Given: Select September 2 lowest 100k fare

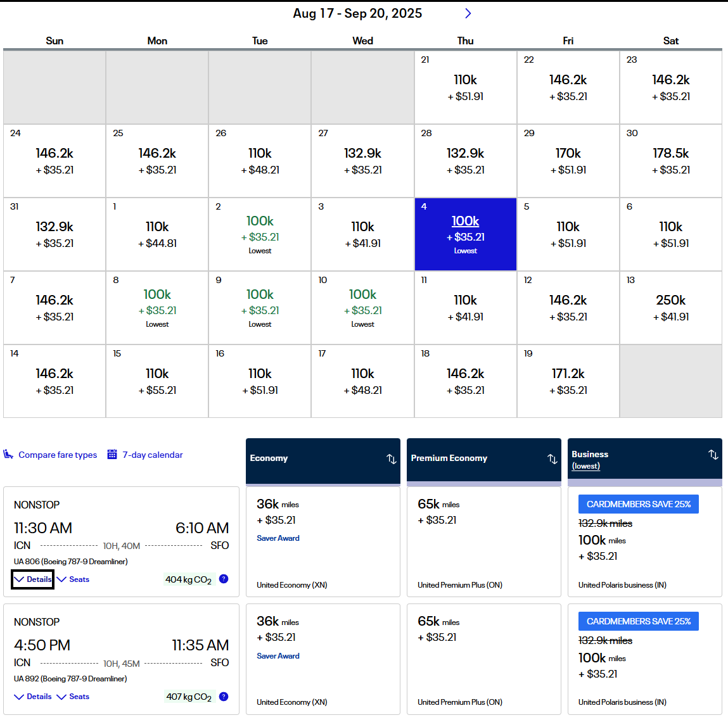Looking at the screenshot, I should click(260, 234).
